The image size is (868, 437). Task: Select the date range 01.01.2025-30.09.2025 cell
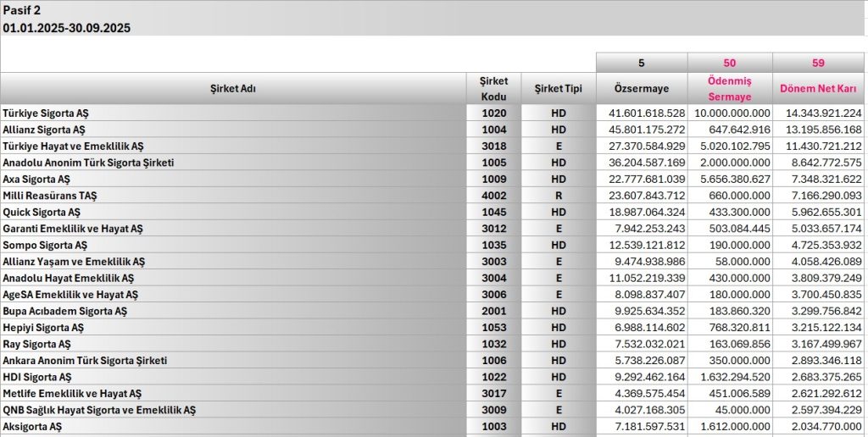pos(67,27)
